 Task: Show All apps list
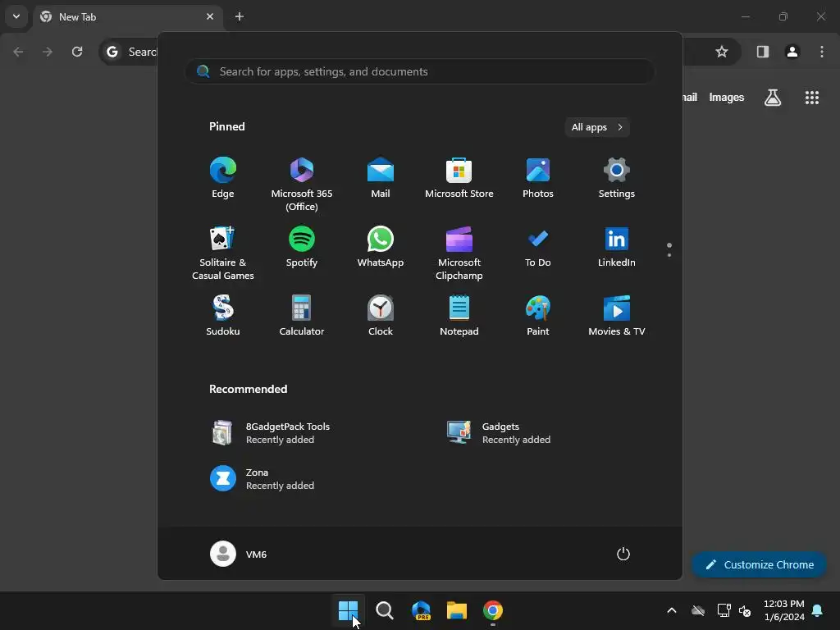point(597,127)
